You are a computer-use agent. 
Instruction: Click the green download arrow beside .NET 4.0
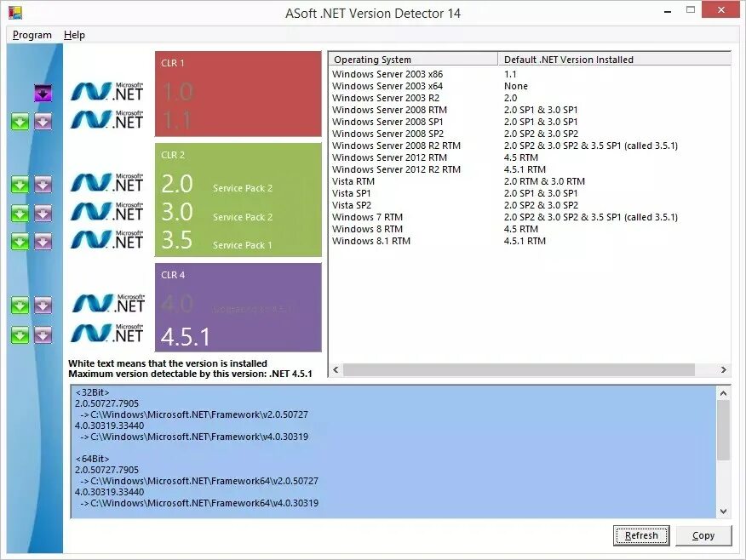(20, 306)
